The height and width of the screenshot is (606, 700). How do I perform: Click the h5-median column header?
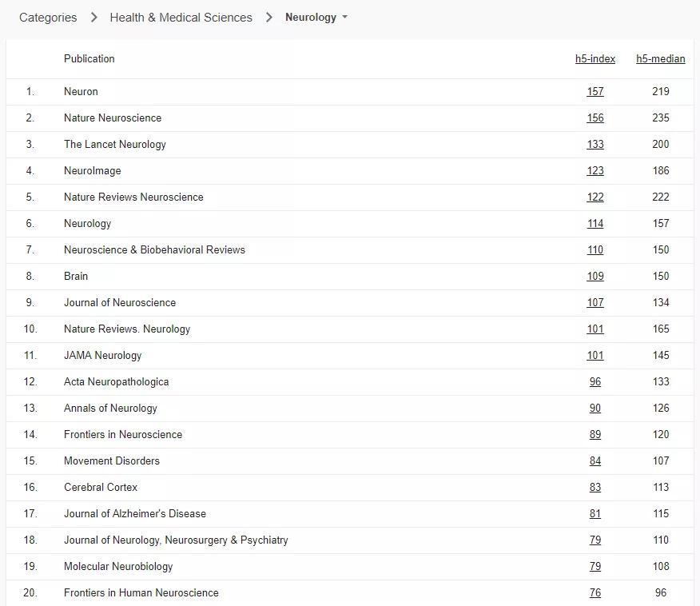660,58
